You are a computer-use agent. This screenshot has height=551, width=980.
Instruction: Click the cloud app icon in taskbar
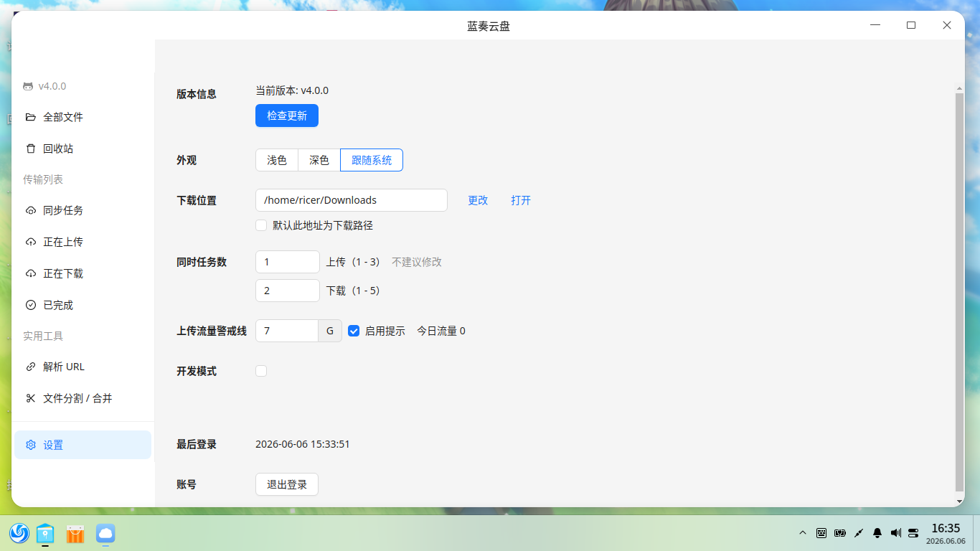tap(105, 533)
